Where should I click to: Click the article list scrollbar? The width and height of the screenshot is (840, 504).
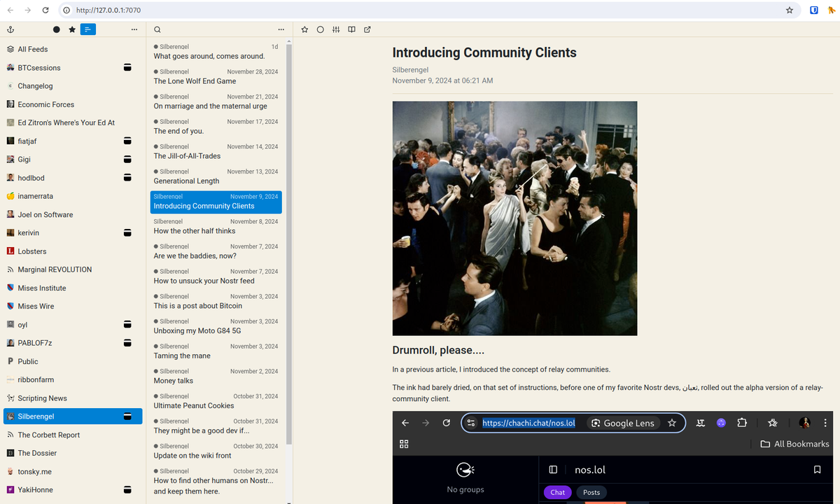(289, 245)
